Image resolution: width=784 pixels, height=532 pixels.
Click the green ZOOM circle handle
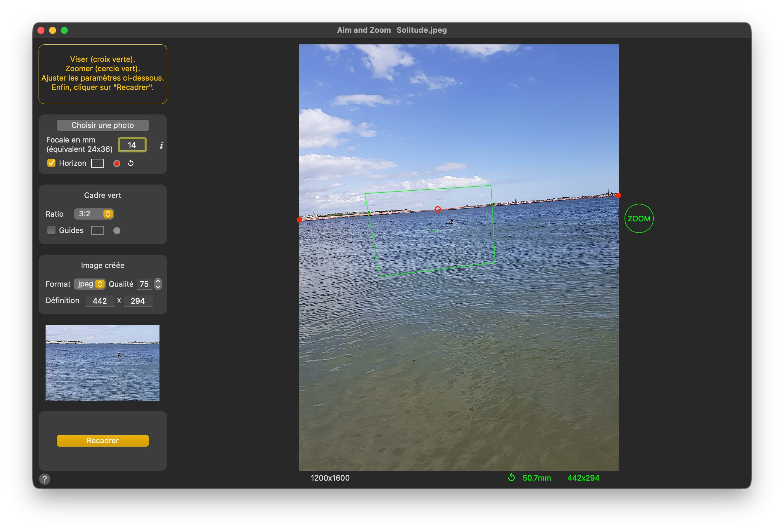tap(639, 218)
